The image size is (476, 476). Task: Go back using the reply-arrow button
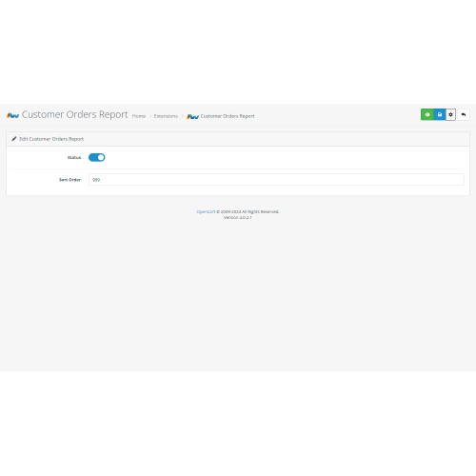click(x=464, y=114)
